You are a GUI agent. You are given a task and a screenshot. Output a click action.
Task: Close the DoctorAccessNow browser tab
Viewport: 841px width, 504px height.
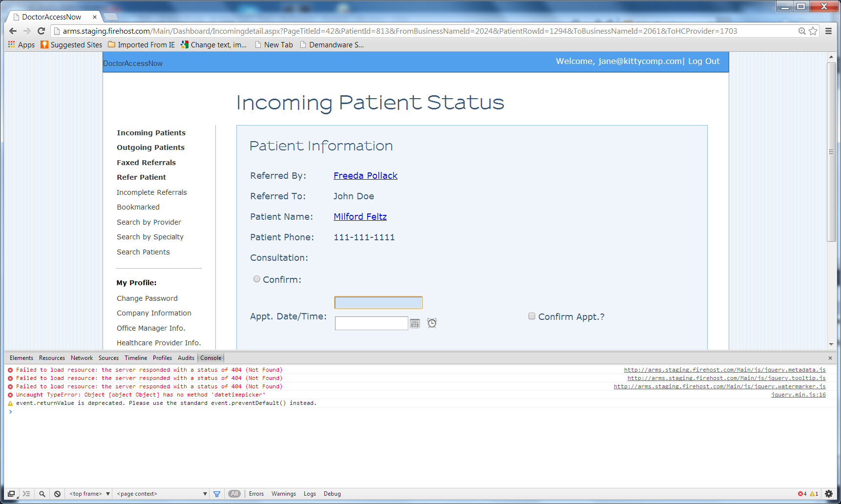[95, 17]
